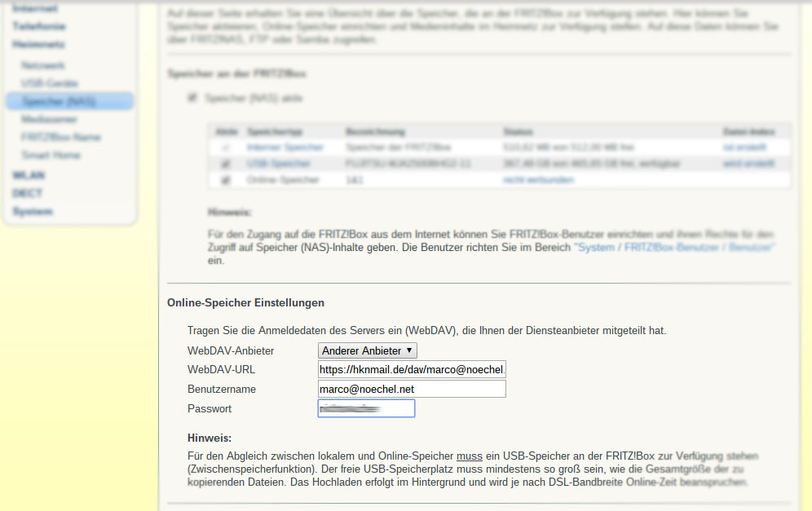Screen dimensions: 812x511
Task: Open the WLAN menu in the sidebar
Action: pyautogui.click(x=29, y=175)
